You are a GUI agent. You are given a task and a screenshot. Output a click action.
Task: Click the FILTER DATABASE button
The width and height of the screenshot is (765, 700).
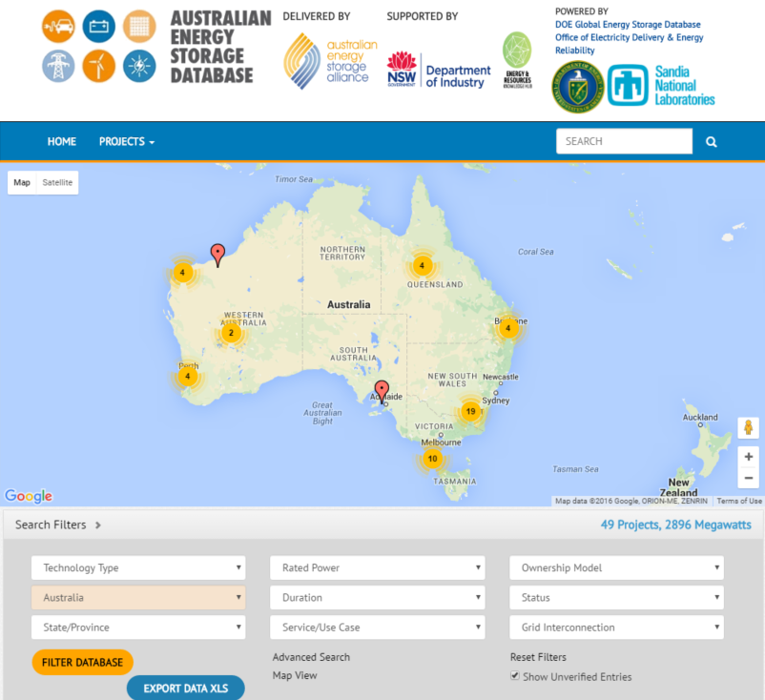point(82,663)
